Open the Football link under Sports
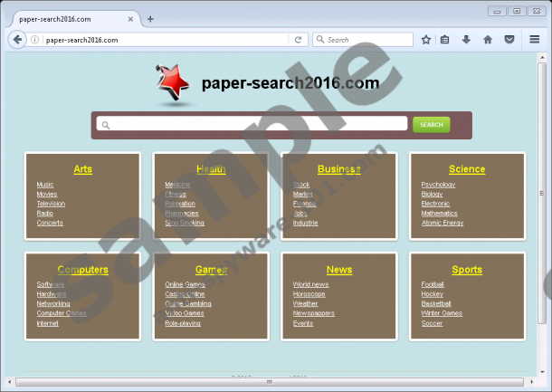Image resolution: width=552 pixels, height=392 pixels. pyautogui.click(x=434, y=284)
